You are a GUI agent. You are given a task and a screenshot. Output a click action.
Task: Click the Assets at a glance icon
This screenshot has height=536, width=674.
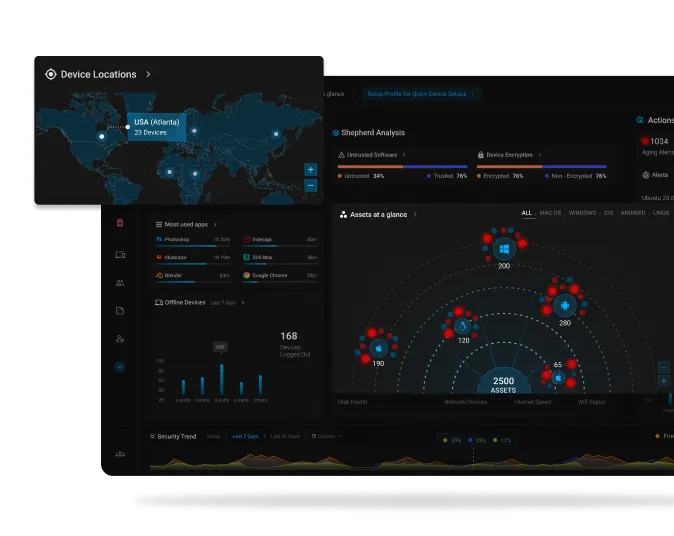click(x=343, y=214)
